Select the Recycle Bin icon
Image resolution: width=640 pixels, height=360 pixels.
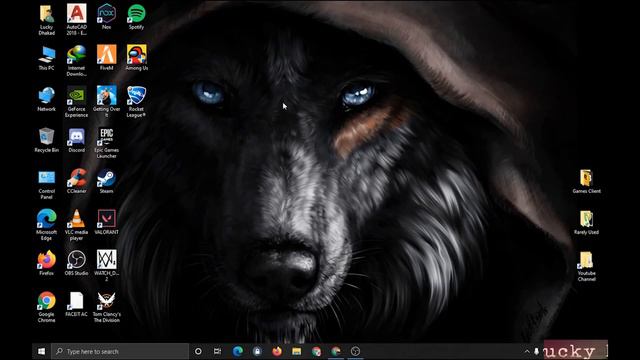[47, 140]
